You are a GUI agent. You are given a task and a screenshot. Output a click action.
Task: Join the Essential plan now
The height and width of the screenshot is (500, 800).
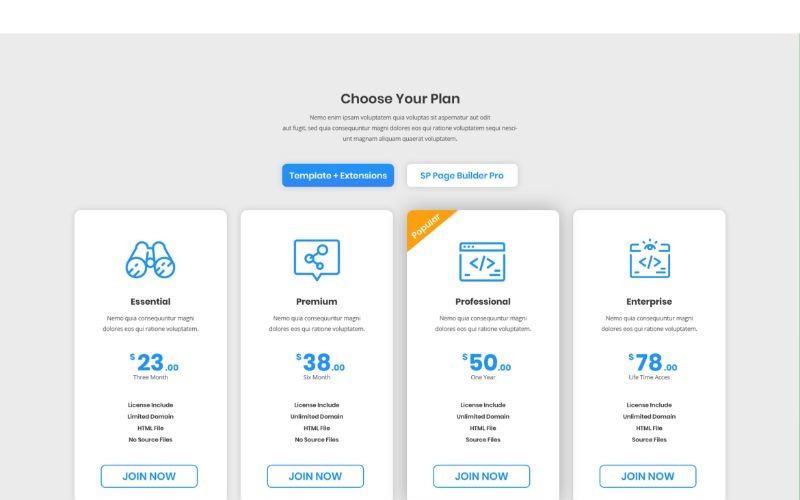149,476
